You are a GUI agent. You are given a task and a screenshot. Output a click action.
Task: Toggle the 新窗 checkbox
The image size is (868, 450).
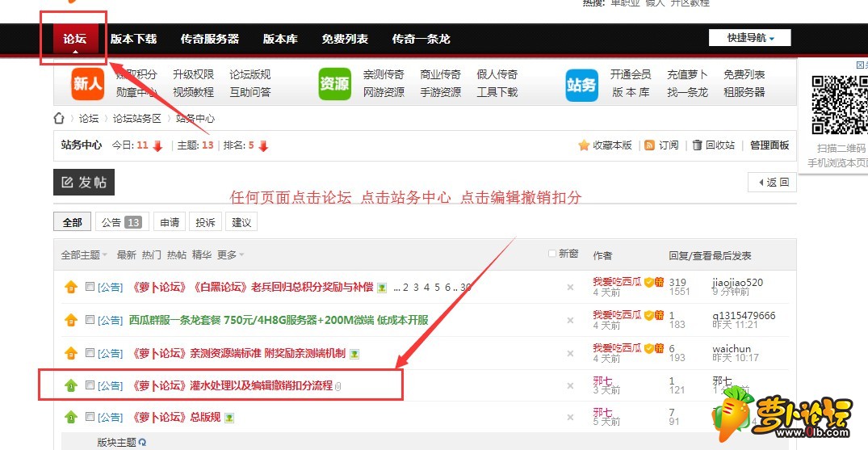(x=552, y=253)
